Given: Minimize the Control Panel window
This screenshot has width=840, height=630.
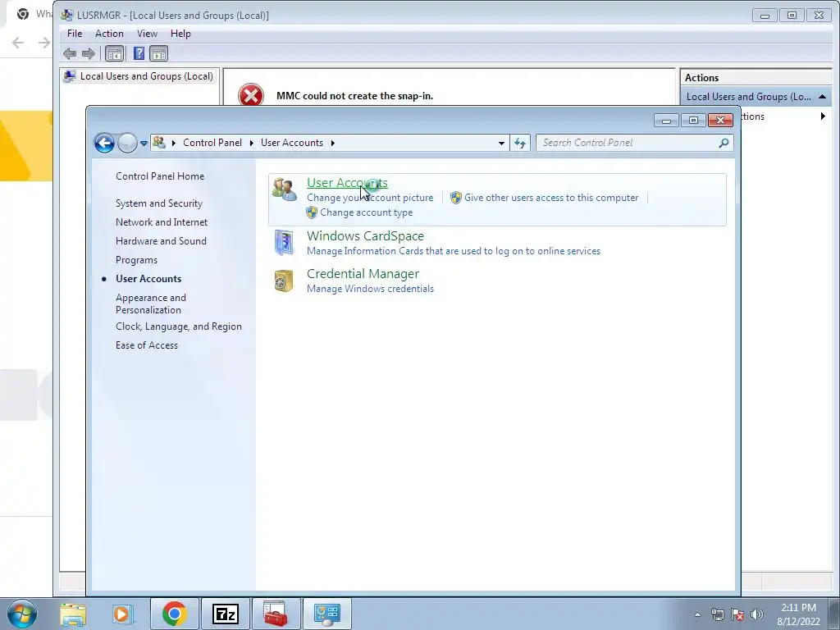Looking at the screenshot, I should click(666, 121).
